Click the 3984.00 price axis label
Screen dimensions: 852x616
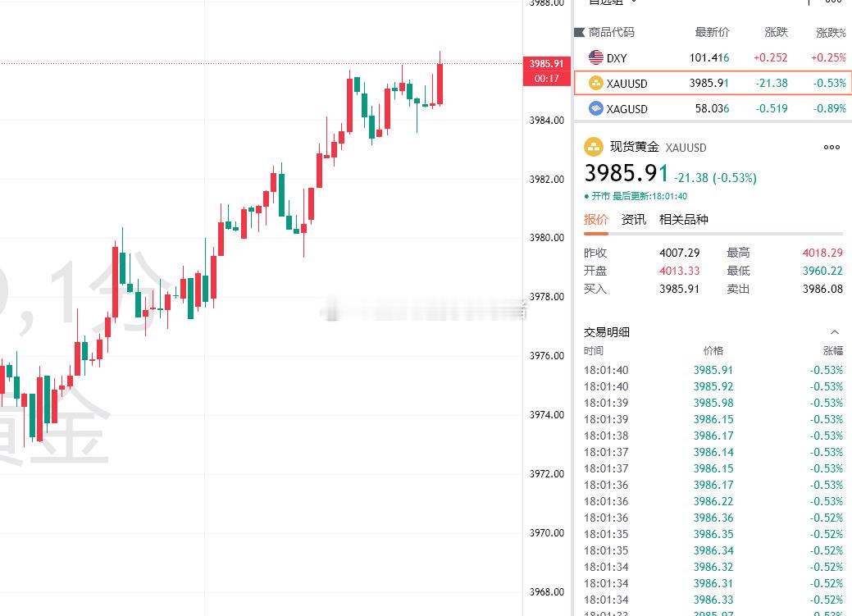pyautogui.click(x=547, y=120)
